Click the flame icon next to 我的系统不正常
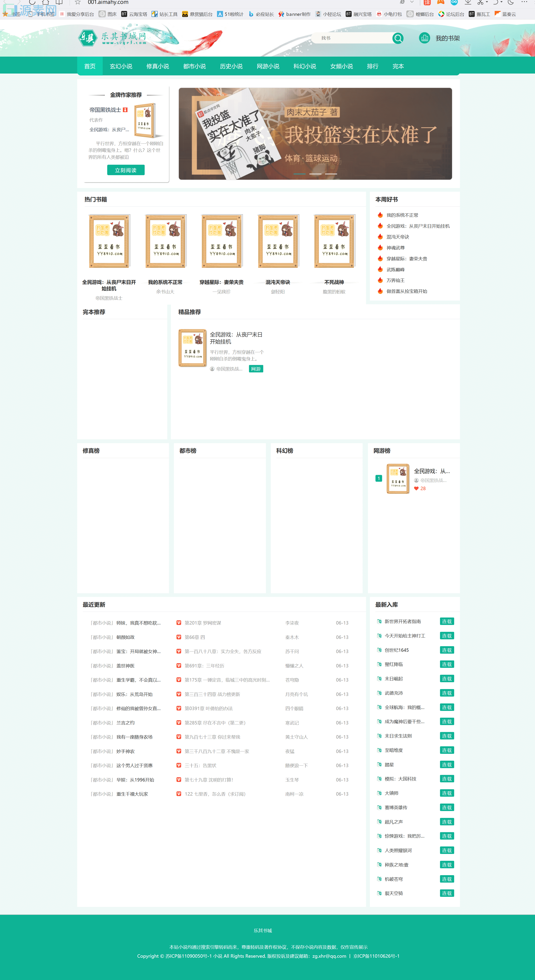535x980 pixels. pos(380,215)
